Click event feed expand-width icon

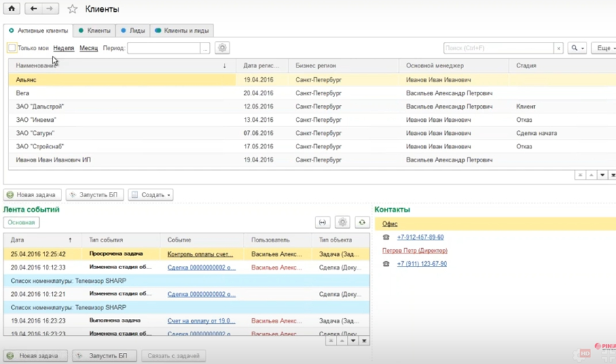323,223
